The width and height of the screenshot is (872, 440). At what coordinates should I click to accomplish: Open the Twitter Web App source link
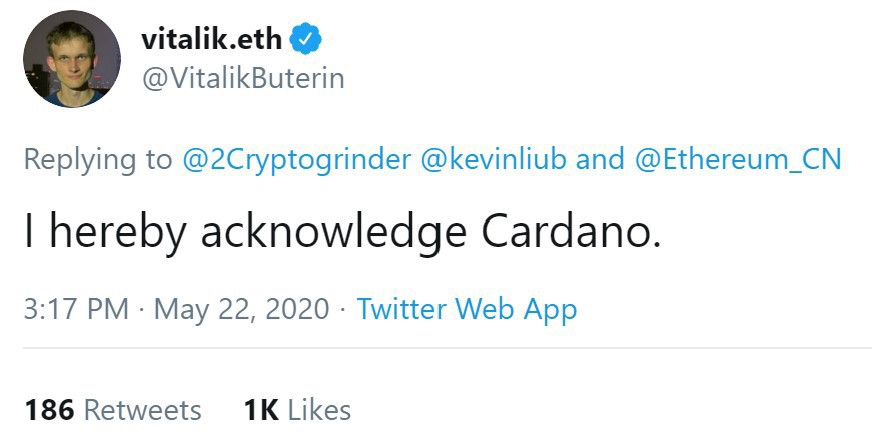467,309
